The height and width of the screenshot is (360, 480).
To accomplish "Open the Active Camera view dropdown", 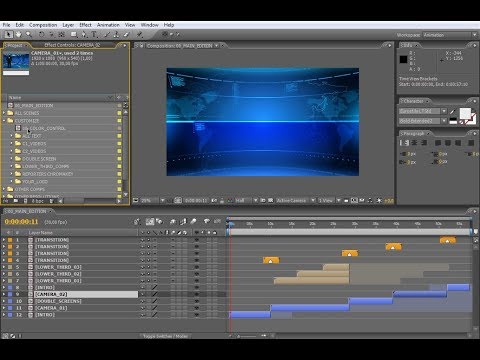I will (295, 200).
